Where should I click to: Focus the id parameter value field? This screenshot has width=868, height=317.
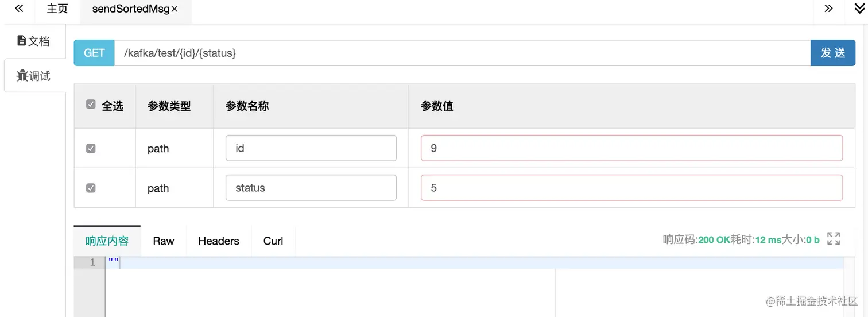[631, 148]
